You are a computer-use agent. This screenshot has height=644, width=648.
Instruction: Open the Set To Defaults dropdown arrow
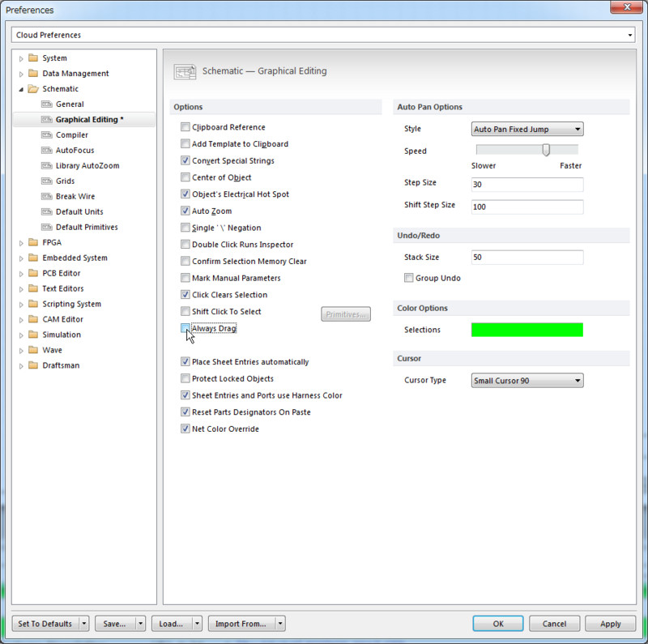pyautogui.click(x=84, y=623)
